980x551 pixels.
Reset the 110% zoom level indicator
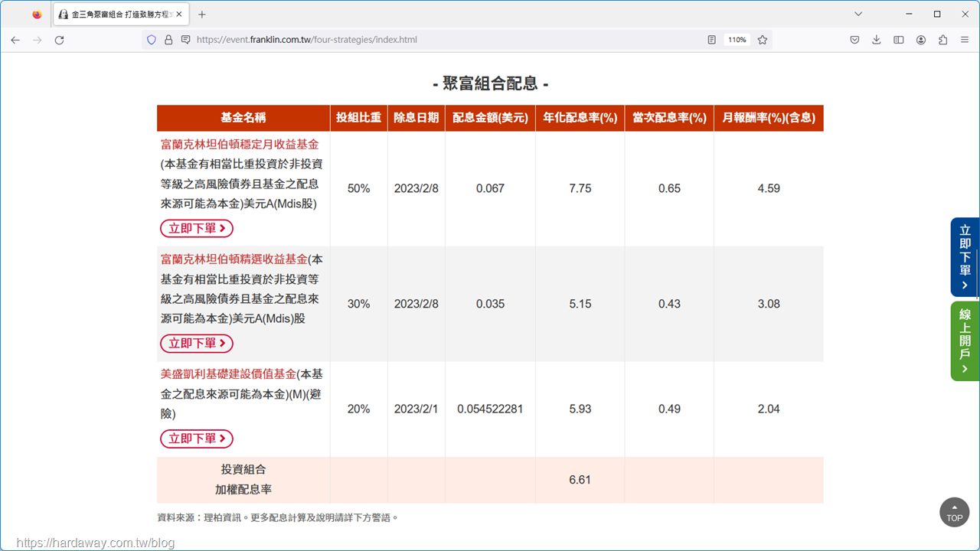pos(737,40)
